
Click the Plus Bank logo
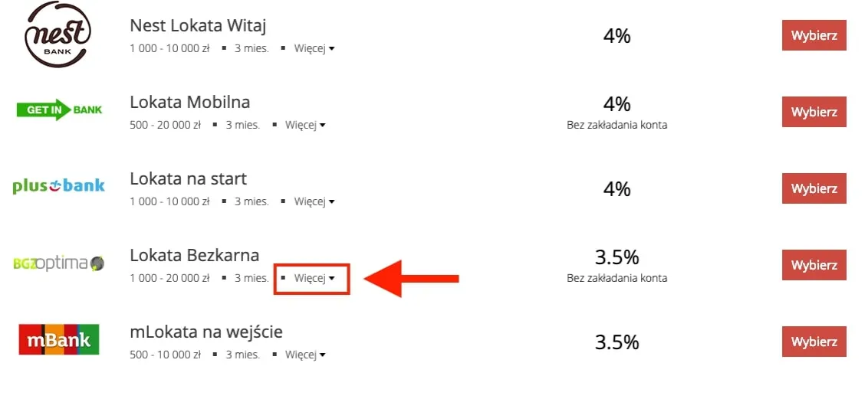click(59, 186)
